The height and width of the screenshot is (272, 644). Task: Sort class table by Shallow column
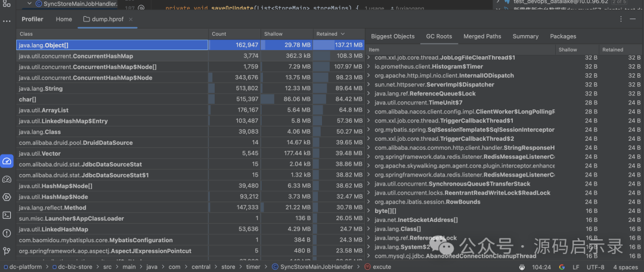tap(287, 34)
